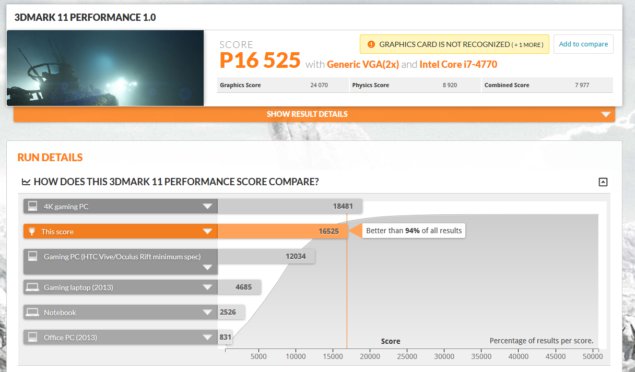Open the This score dropdown arrow
This screenshot has width=635, height=372.
point(207,232)
